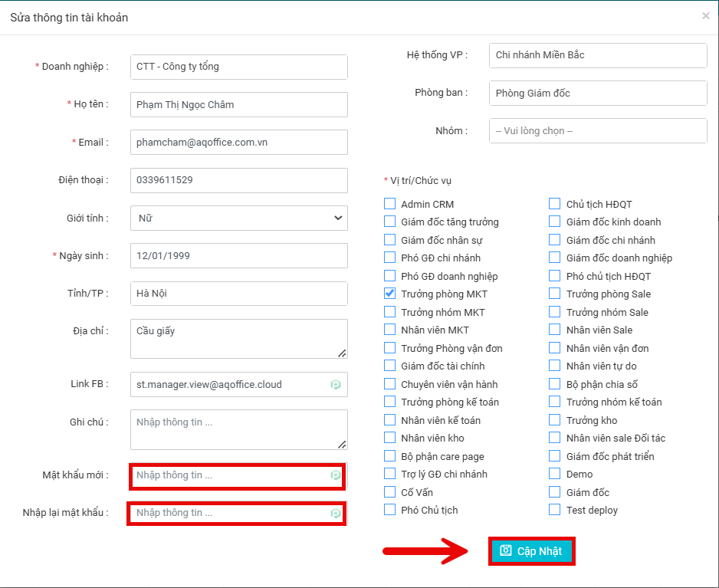Expand the Hệ thống VP selector

coord(597,55)
